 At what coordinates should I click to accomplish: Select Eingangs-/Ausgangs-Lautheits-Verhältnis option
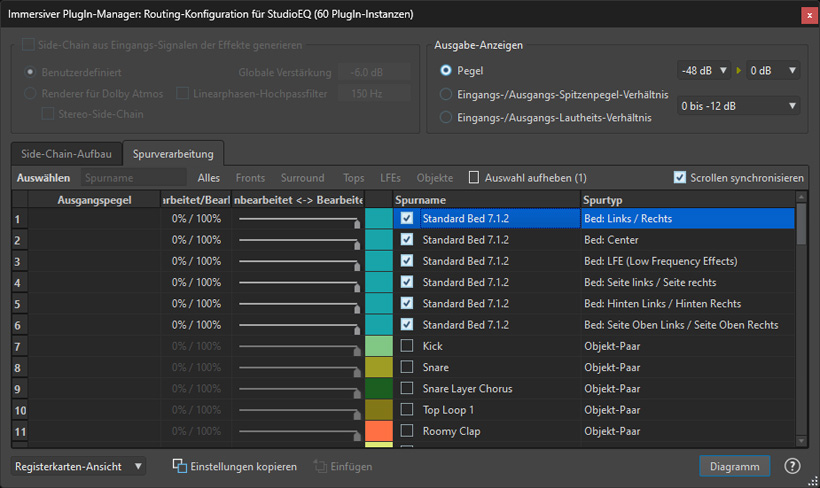(446, 117)
